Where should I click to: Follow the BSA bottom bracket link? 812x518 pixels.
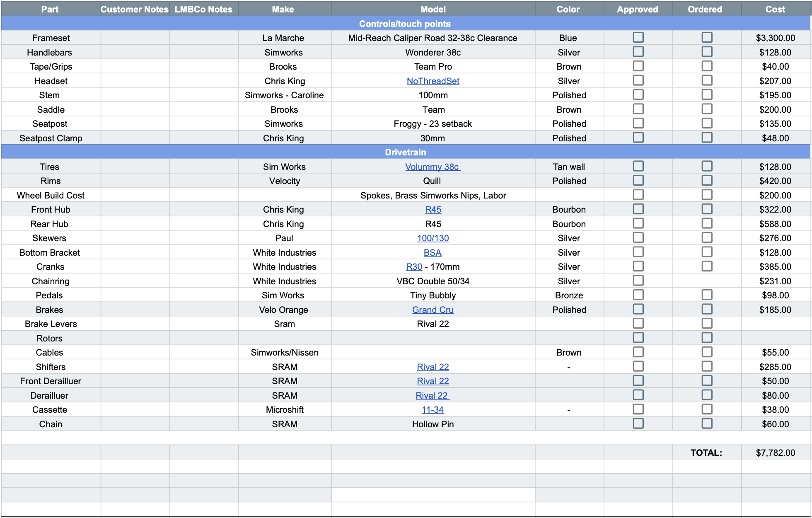click(x=433, y=252)
